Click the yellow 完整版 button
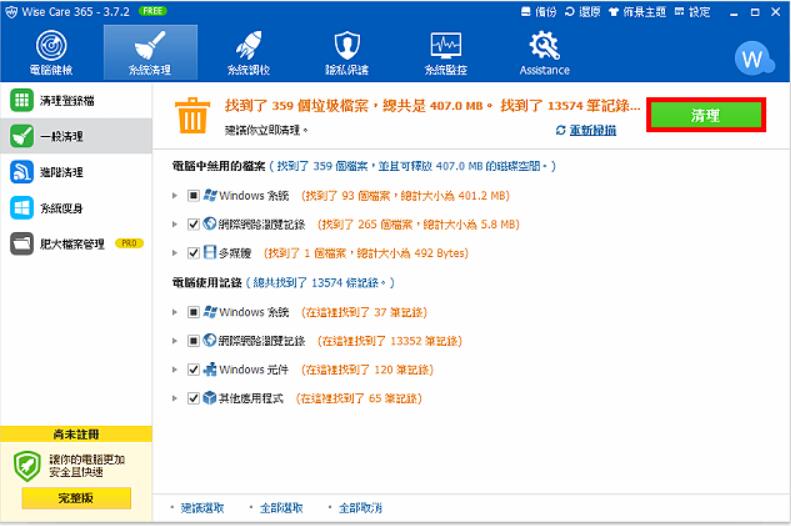Image resolution: width=791 pixels, height=526 pixels. tap(76, 498)
